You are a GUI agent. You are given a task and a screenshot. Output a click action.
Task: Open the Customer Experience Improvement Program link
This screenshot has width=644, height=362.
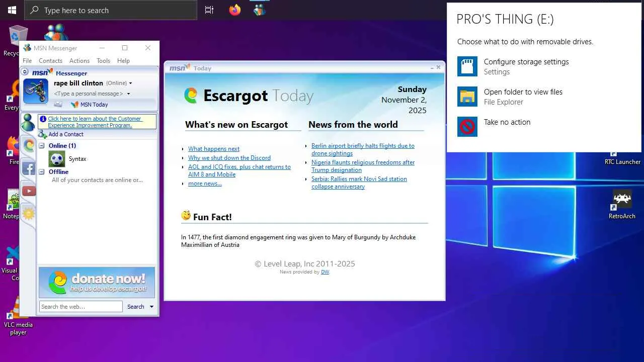[95, 122]
